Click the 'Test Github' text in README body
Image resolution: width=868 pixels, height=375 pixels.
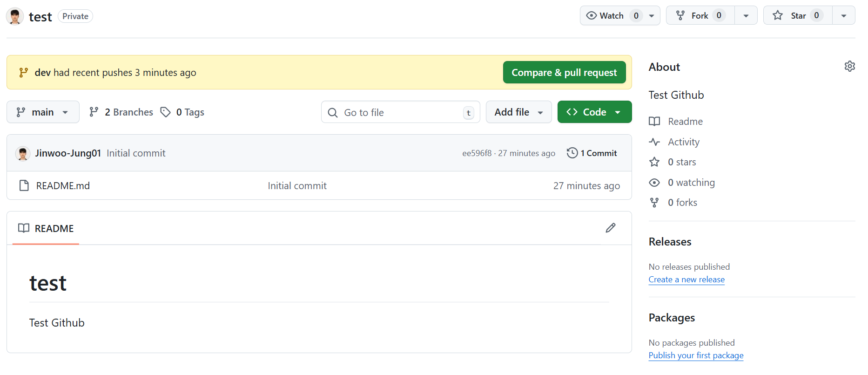tap(57, 323)
